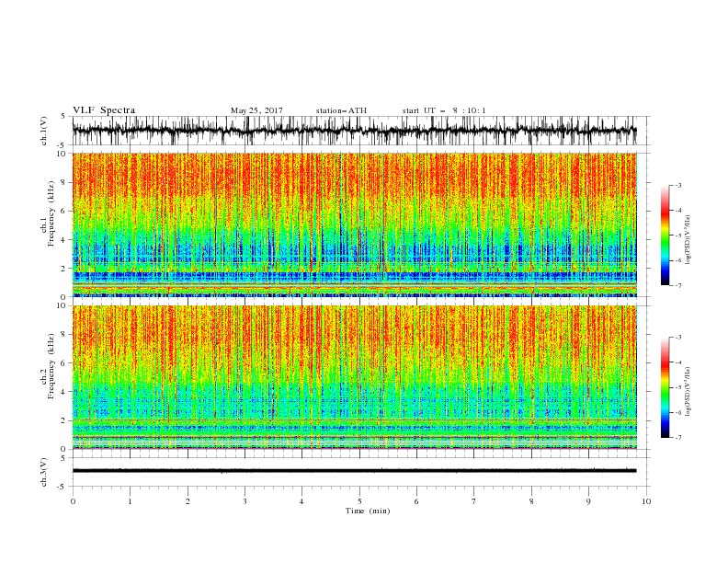Click the "1" tick label on Time axis

130,501
